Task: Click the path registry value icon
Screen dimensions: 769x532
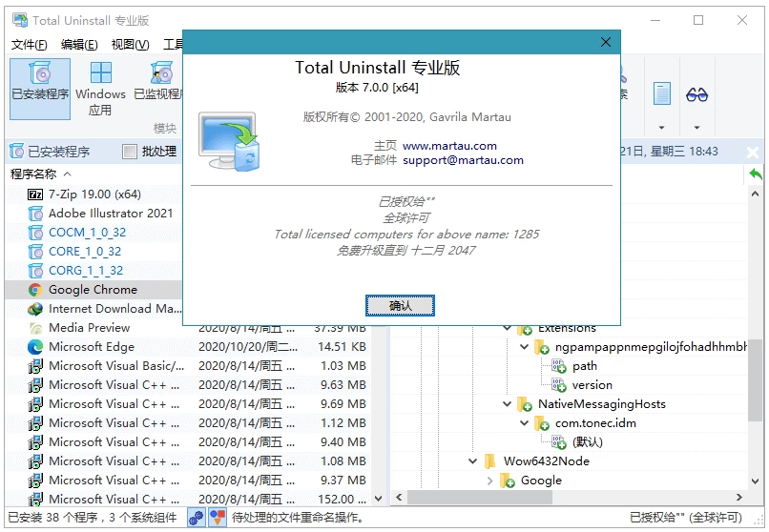Action: tap(558, 366)
